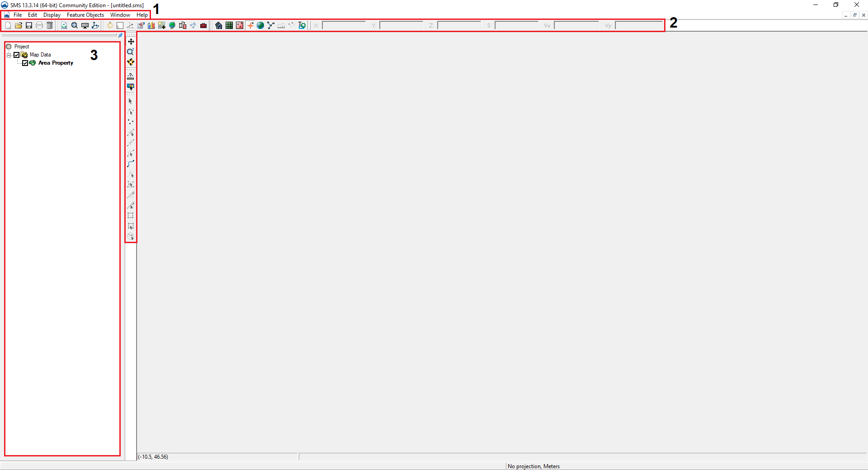Click the Y coordinate input field

401,26
